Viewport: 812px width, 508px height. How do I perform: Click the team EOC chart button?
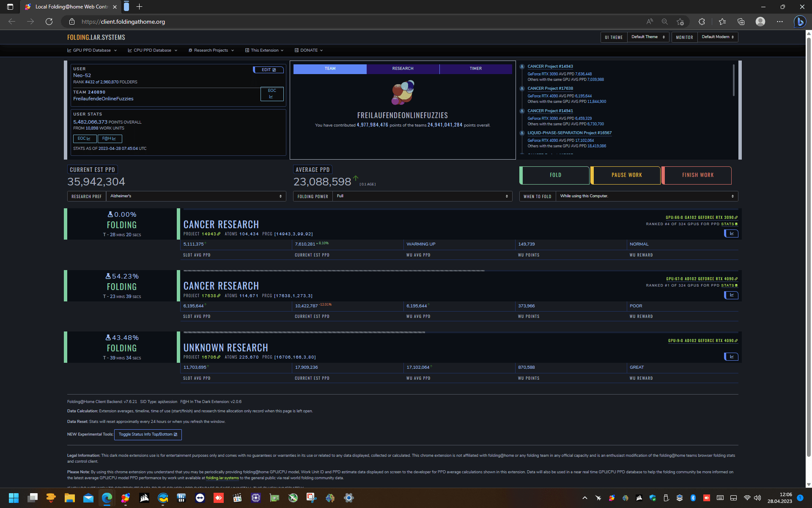tap(272, 94)
